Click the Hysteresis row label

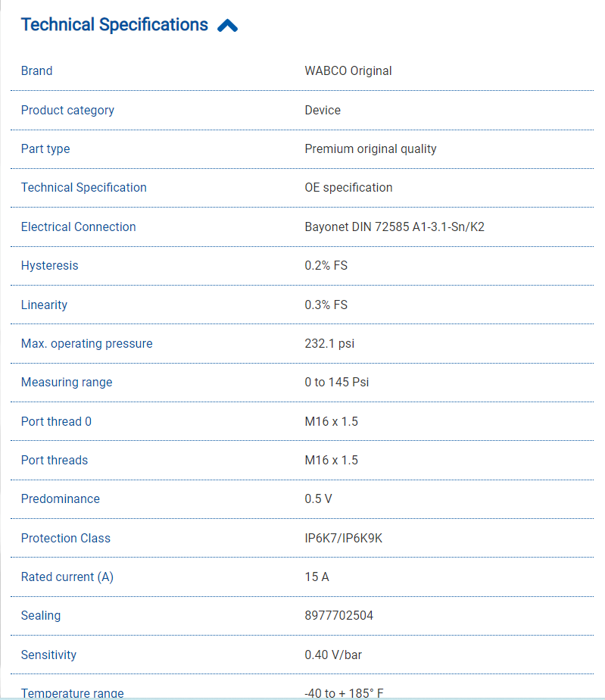click(x=50, y=266)
